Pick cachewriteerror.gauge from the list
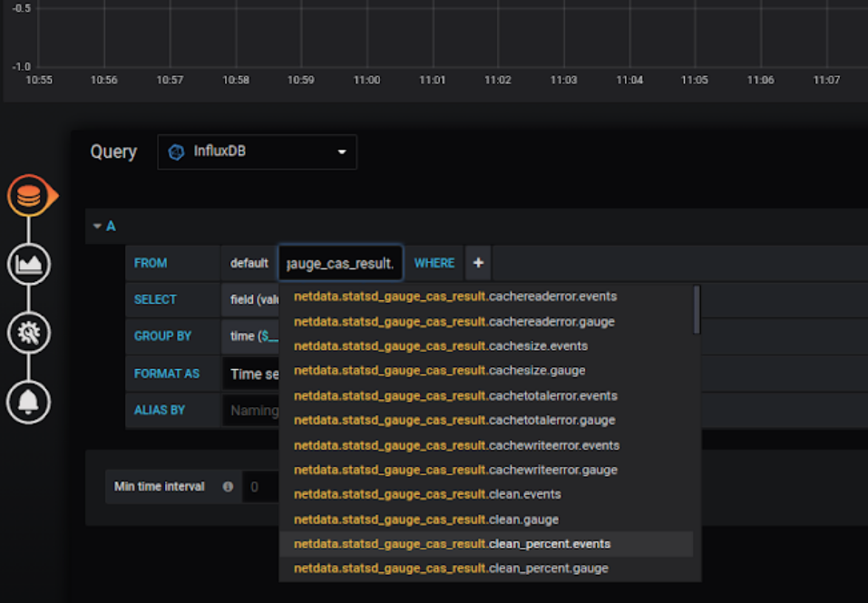Screen dimensions: 868x603 [455, 470]
